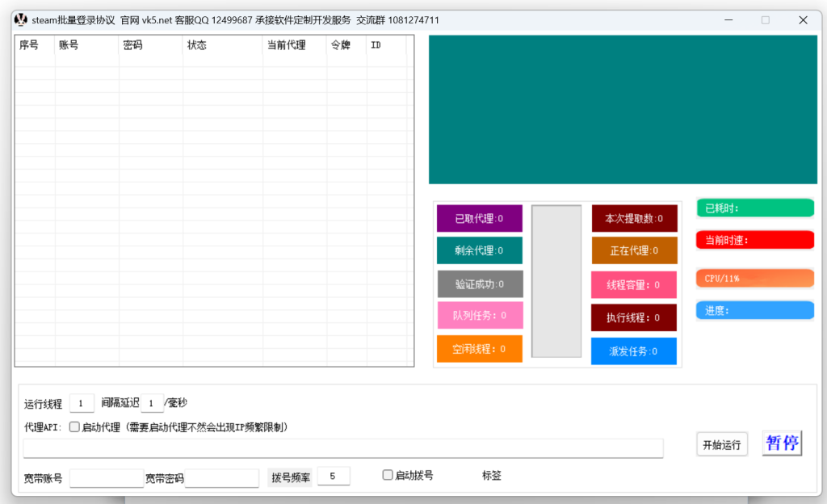Click the red 当前时速 status bar
This screenshot has width=827, height=504.
click(x=755, y=240)
